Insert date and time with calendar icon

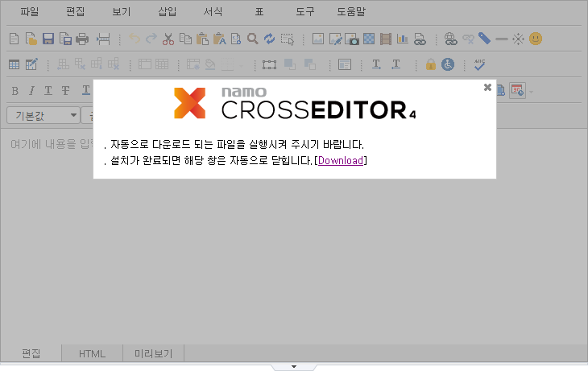click(517, 91)
